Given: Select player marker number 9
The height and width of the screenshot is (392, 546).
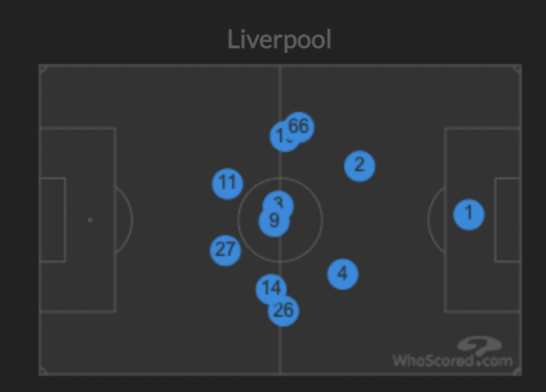Looking at the screenshot, I should point(275,221).
